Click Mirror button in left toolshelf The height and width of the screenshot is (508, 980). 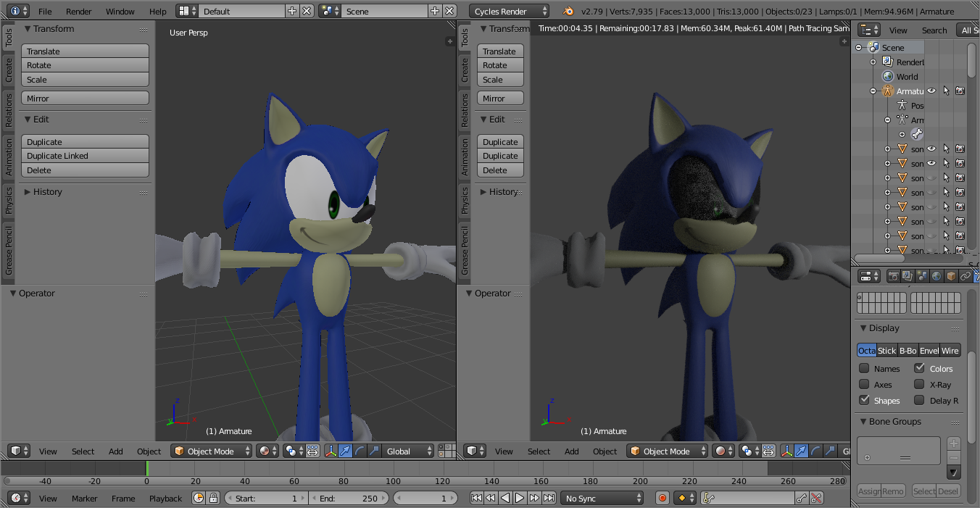tap(85, 98)
